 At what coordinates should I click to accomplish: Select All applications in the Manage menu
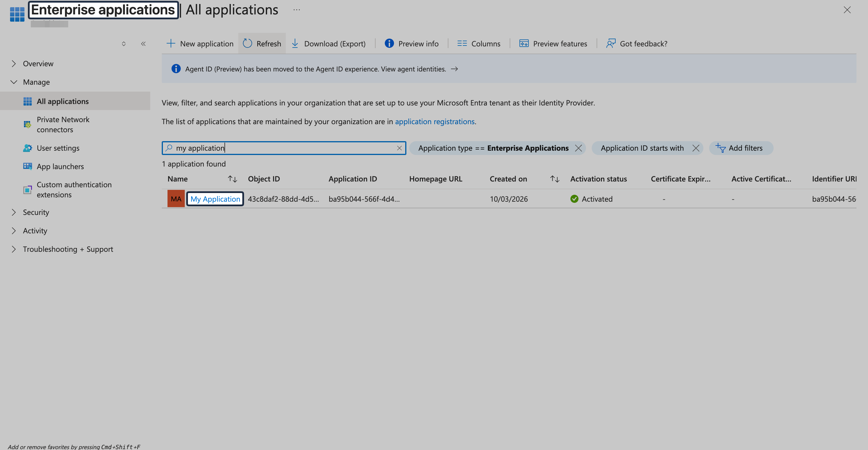63,101
